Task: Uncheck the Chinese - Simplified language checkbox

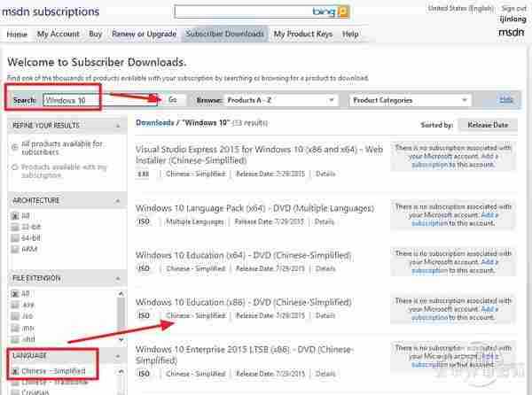Action: tap(14, 371)
